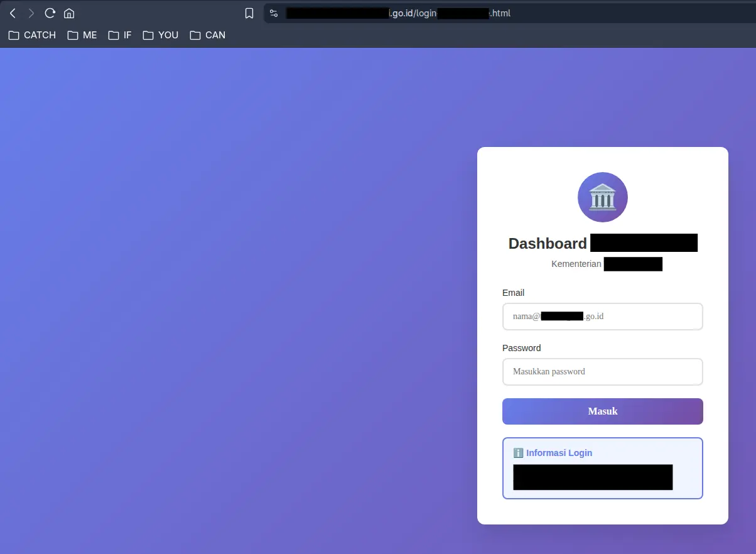The width and height of the screenshot is (756, 554).
Task: Go back with the browser back arrow
Action: (x=13, y=13)
